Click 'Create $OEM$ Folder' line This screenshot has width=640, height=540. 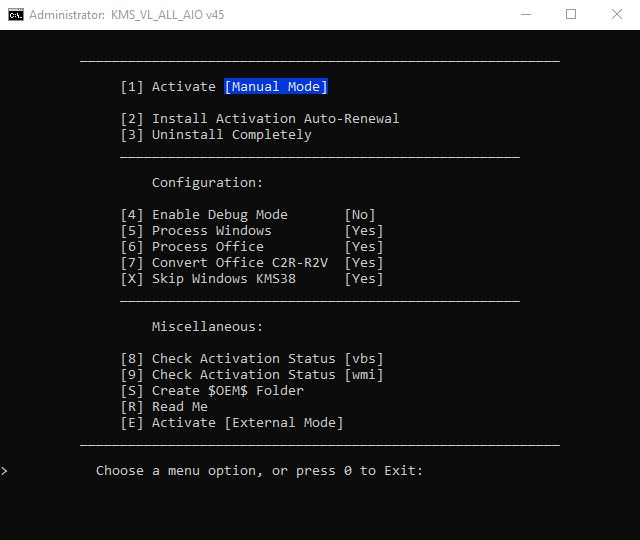(x=212, y=391)
